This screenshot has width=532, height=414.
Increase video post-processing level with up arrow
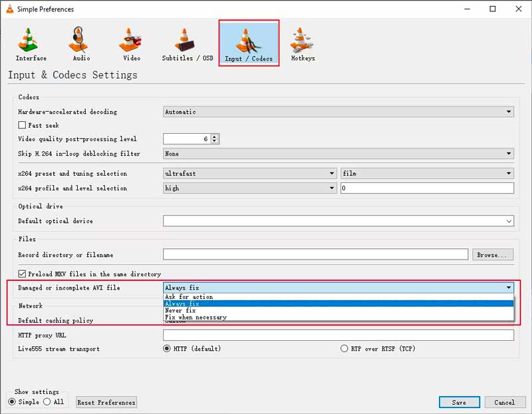coord(215,136)
